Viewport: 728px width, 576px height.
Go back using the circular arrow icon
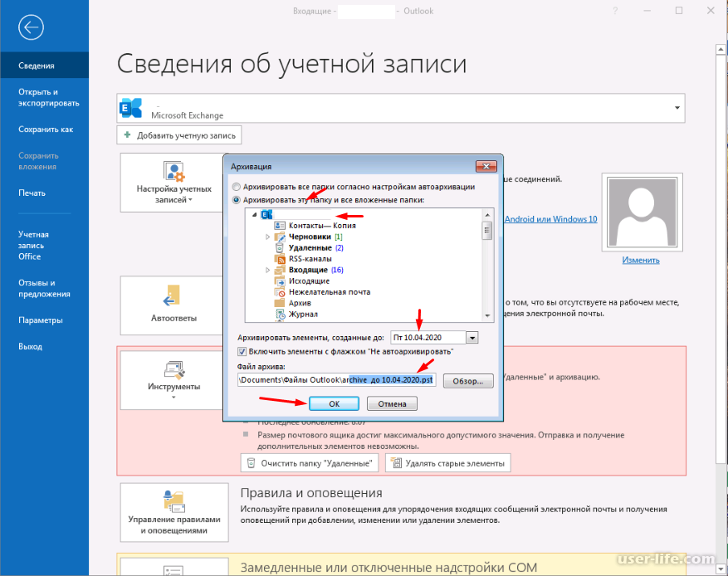31,27
